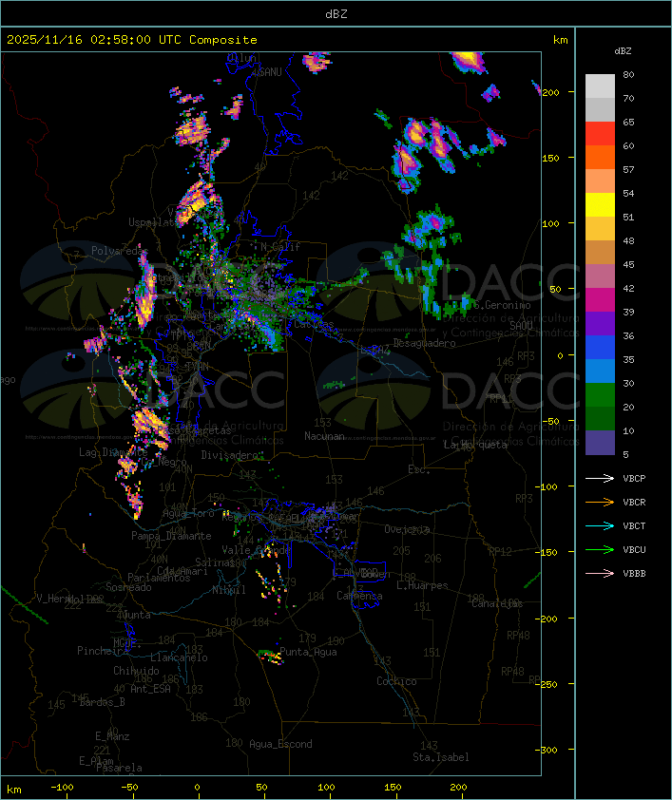Click the Divisadero place label
The image size is (672, 800).
[230, 455]
